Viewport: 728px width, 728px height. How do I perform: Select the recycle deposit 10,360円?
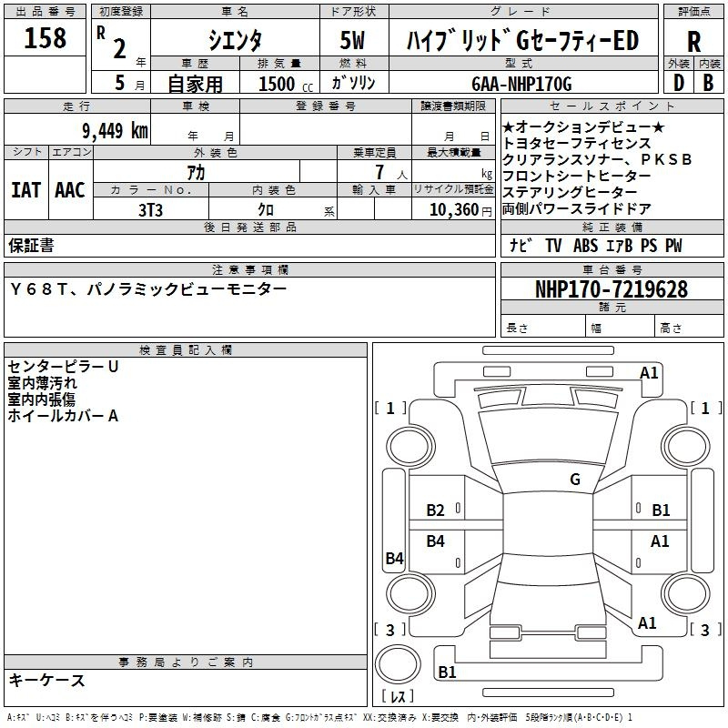pyautogui.click(x=460, y=210)
